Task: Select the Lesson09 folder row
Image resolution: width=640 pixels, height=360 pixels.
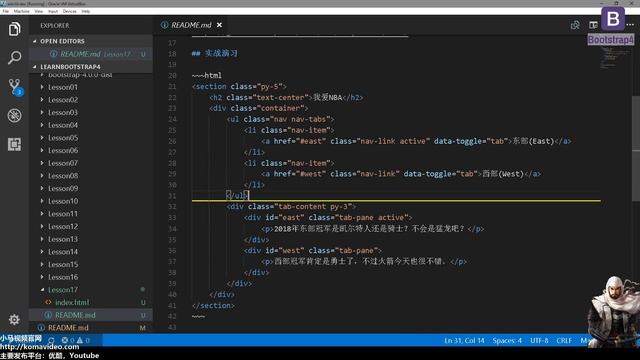Action: 91,188
